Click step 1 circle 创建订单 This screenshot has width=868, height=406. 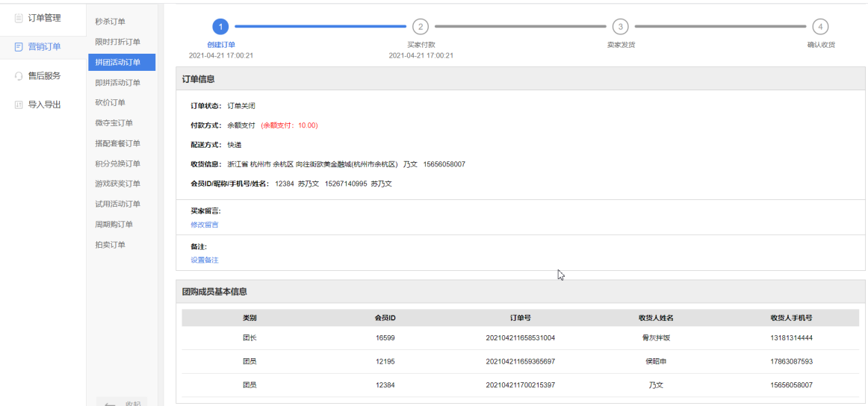pos(220,27)
